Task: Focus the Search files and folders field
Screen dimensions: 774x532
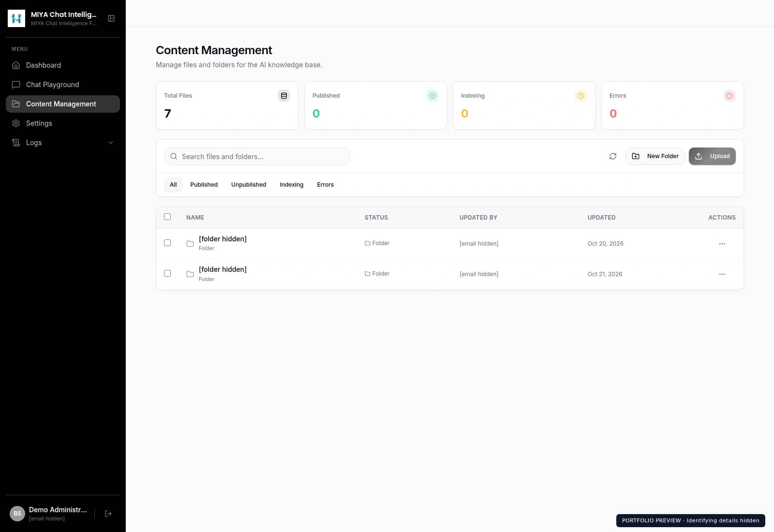Action: coord(257,156)
